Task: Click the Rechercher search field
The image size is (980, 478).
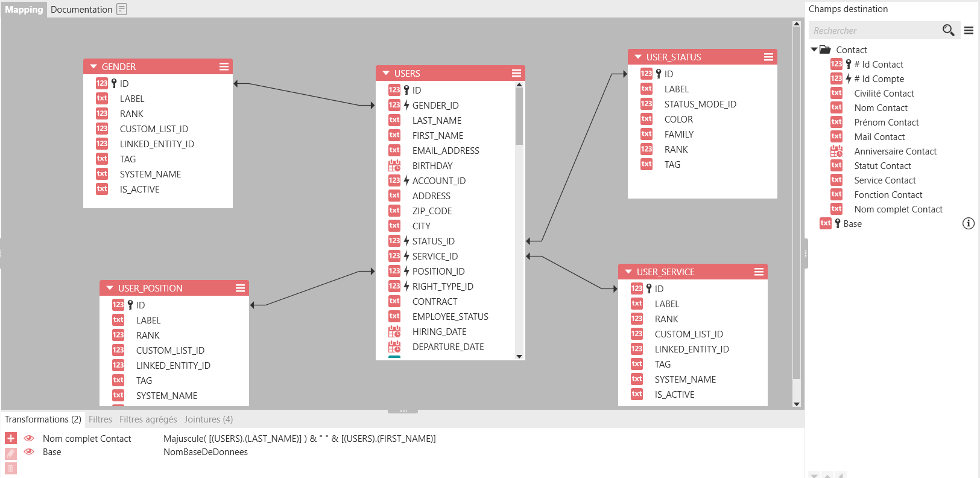Action: [x=874, y=30]
